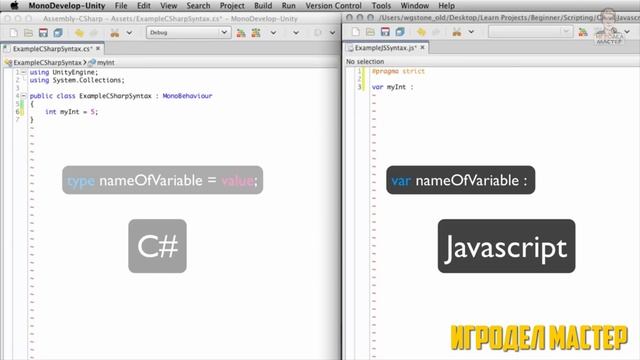Open the Tools menu

click(x=381, y=6)
